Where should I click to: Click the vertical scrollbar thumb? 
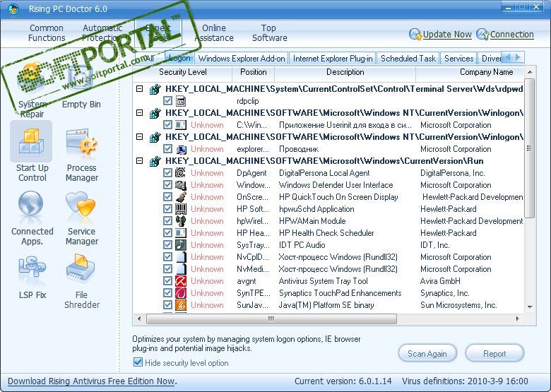(530, 148)
